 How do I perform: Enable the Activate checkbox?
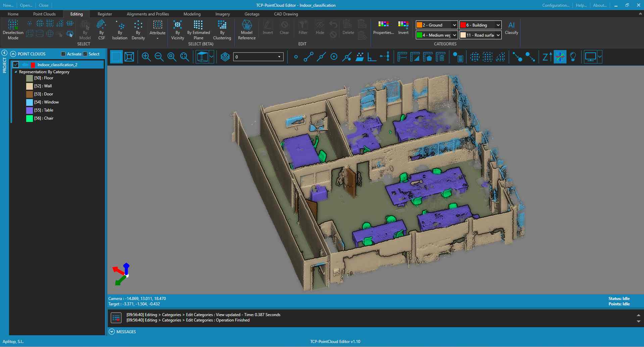[63, 54]
